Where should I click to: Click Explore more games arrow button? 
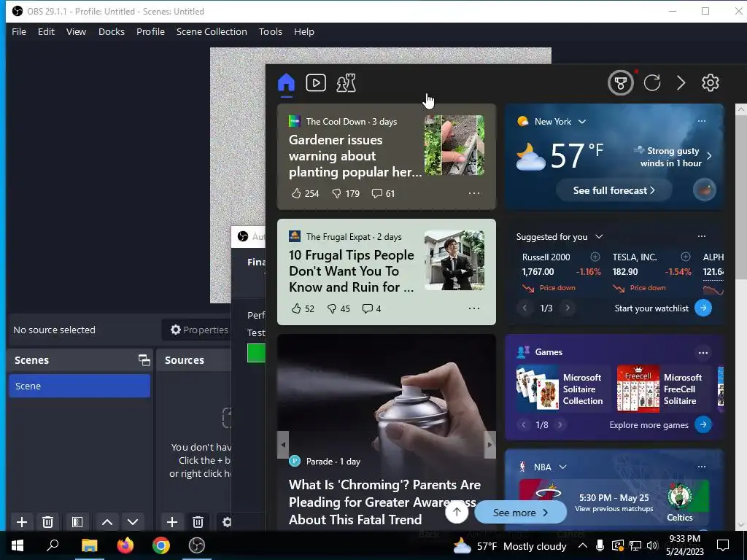point(703,425)
